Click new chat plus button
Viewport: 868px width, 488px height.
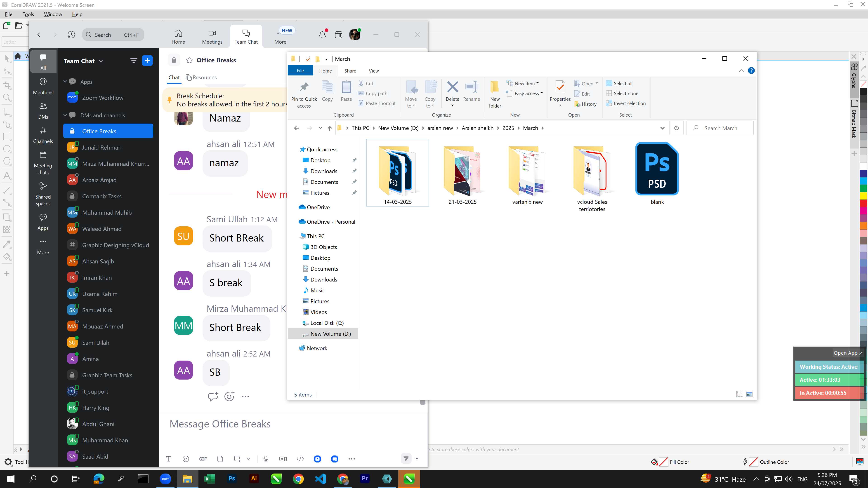pyautogui.click(x=147, y=61)
